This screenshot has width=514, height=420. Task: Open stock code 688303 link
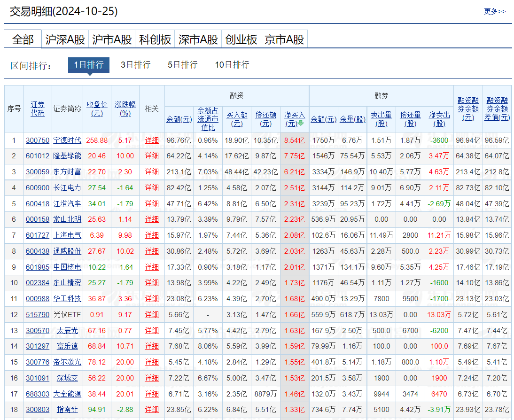tap(37, 394)
